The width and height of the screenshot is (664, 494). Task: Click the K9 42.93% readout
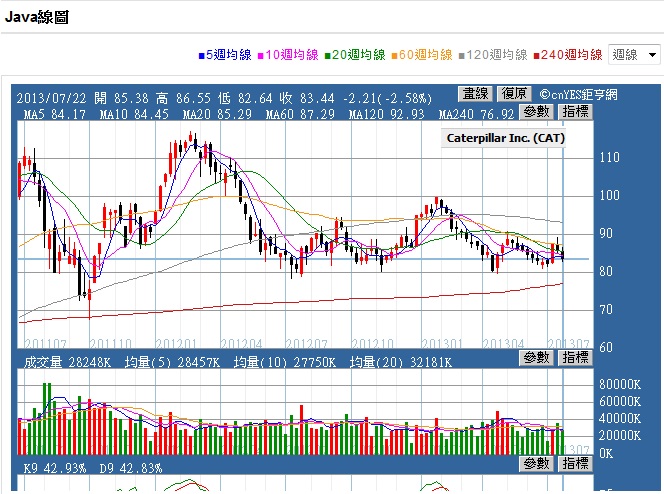click(55, 468)
